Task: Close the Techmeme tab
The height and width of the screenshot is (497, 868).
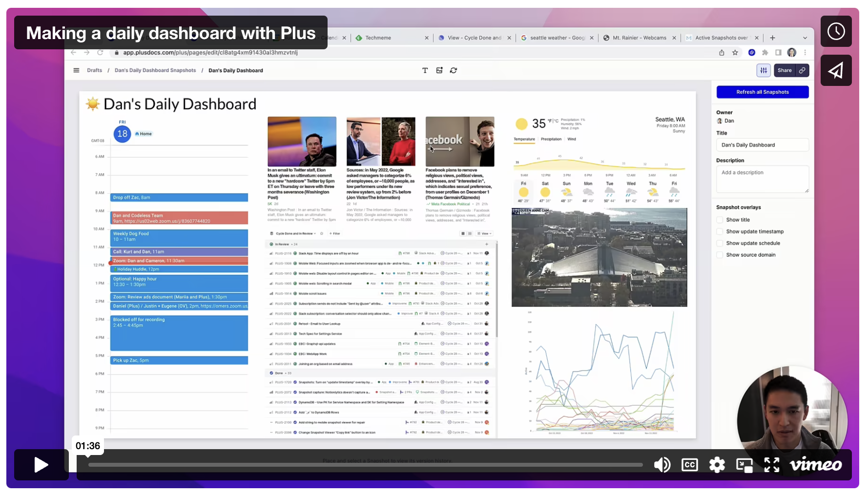Action: tap(427, 38)
